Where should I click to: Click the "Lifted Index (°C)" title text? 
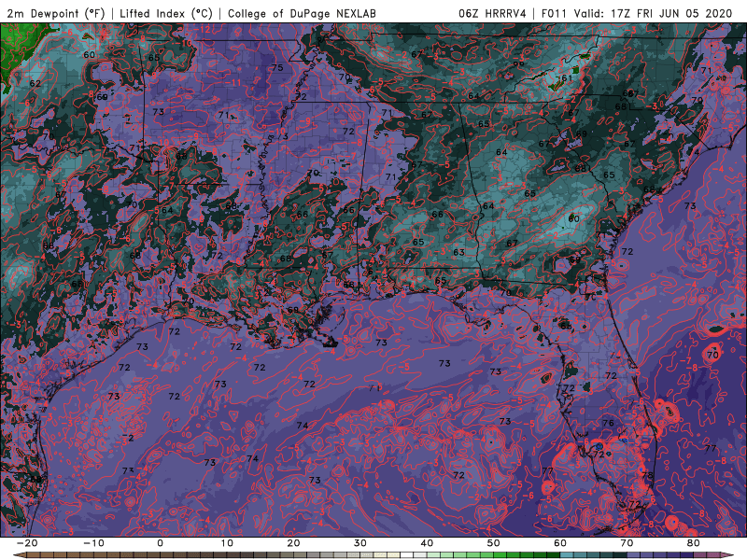pyautogui.click(x=166, y=14)
